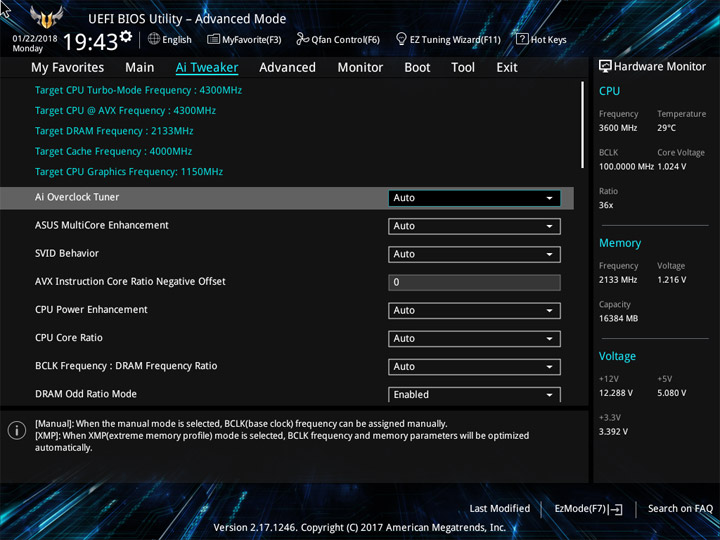
Task: Open the Monitor tab
Action: [360, 68]
